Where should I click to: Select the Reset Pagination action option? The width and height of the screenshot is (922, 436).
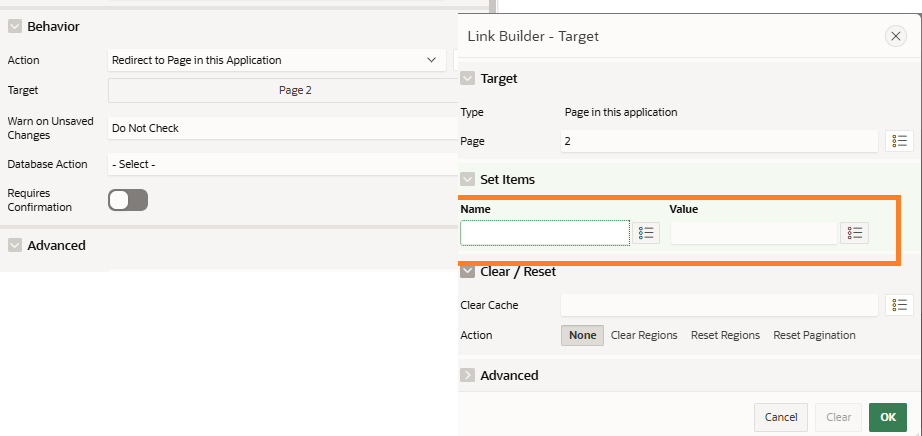tap(814, 335)
